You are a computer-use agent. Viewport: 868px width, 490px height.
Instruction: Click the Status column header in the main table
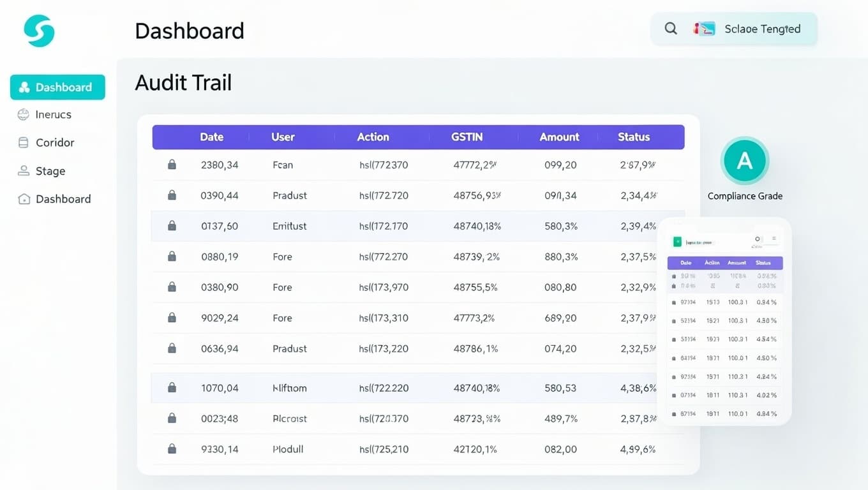pyautogui.click(x=633, y=137)
